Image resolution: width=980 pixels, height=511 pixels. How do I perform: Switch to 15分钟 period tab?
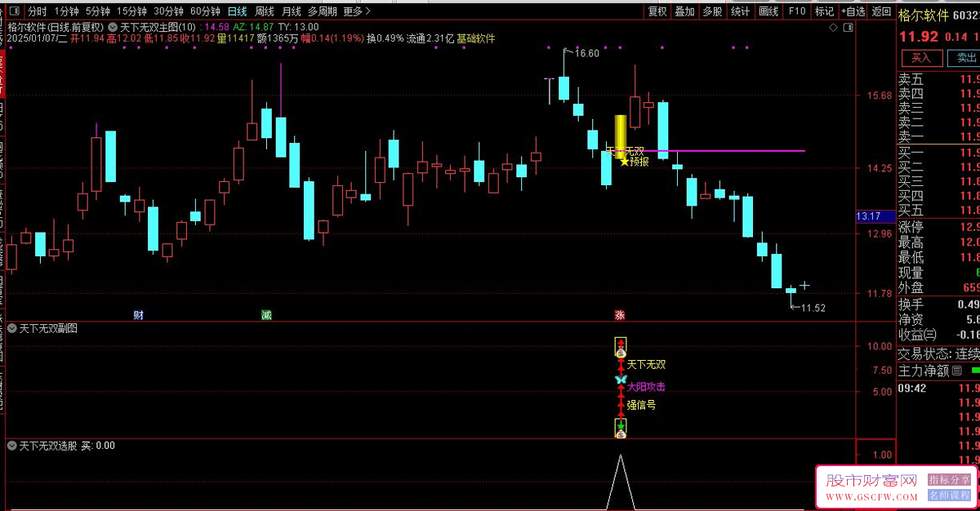tap(131, 11)
